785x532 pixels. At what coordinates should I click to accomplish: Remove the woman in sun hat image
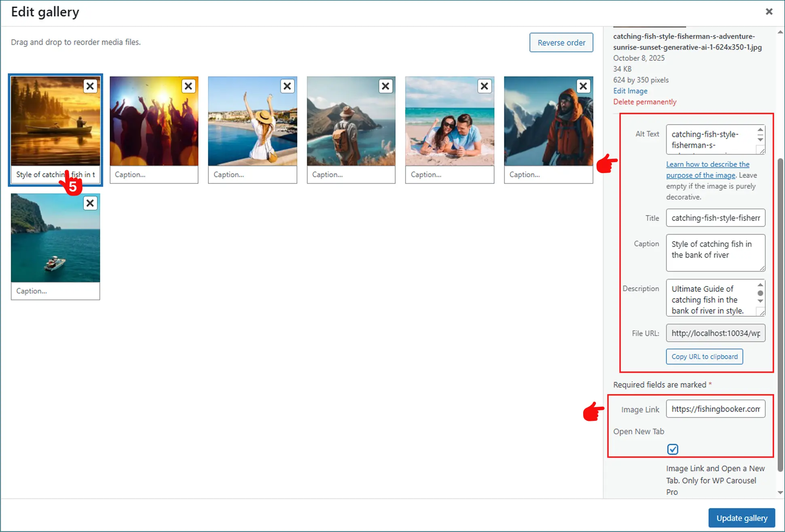click(287, 86)
